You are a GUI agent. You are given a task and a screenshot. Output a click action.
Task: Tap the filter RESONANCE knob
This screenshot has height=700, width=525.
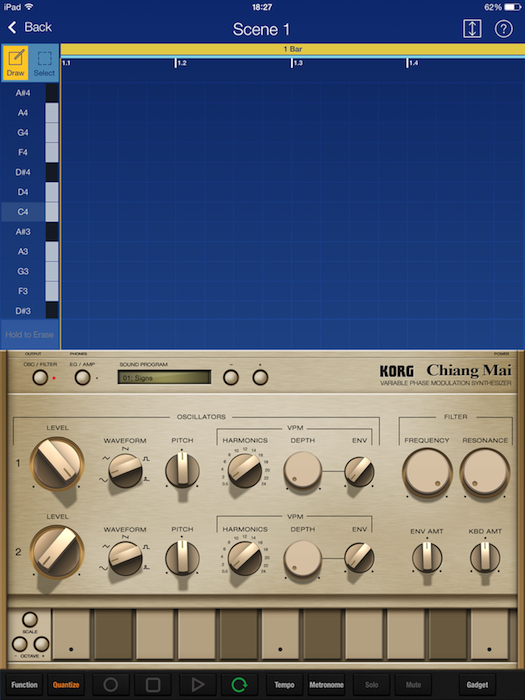(x=485, y=473)
